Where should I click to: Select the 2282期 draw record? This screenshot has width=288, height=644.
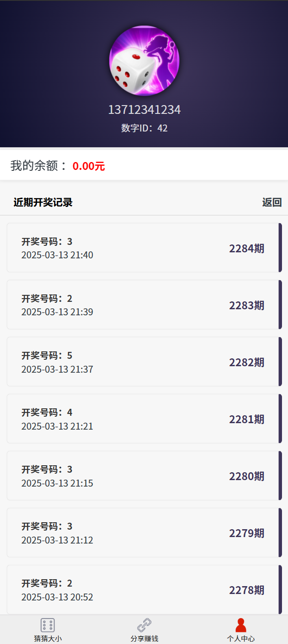click(x=144, y=362)
